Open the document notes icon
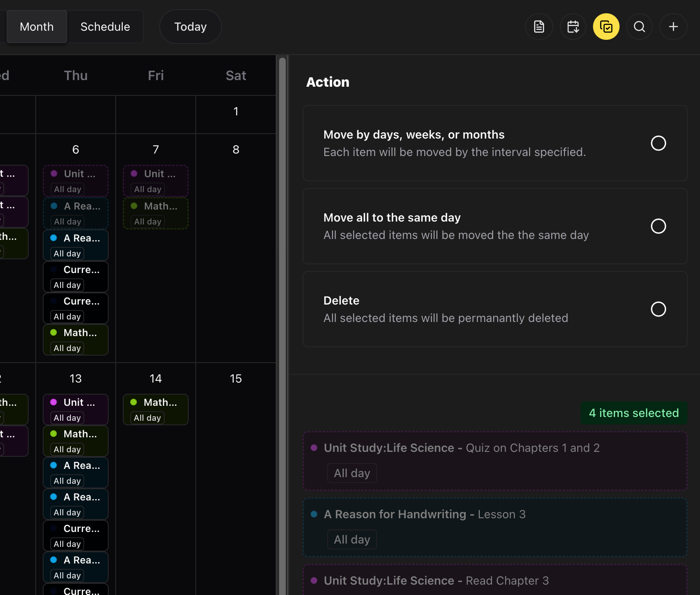The height and width of the screenshot is (595, 700). pos(539,27)
